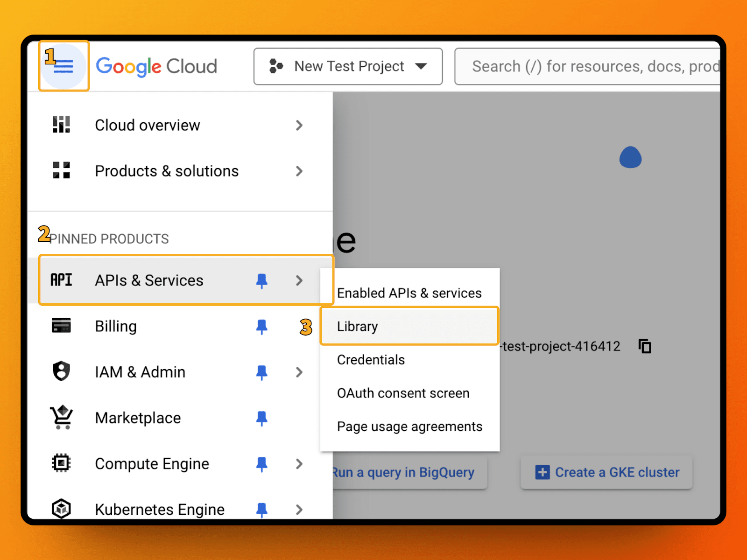Click the Cloud overview dashboard icon
747x560 pixels.
pyautogui.click(x=61, y=125)
